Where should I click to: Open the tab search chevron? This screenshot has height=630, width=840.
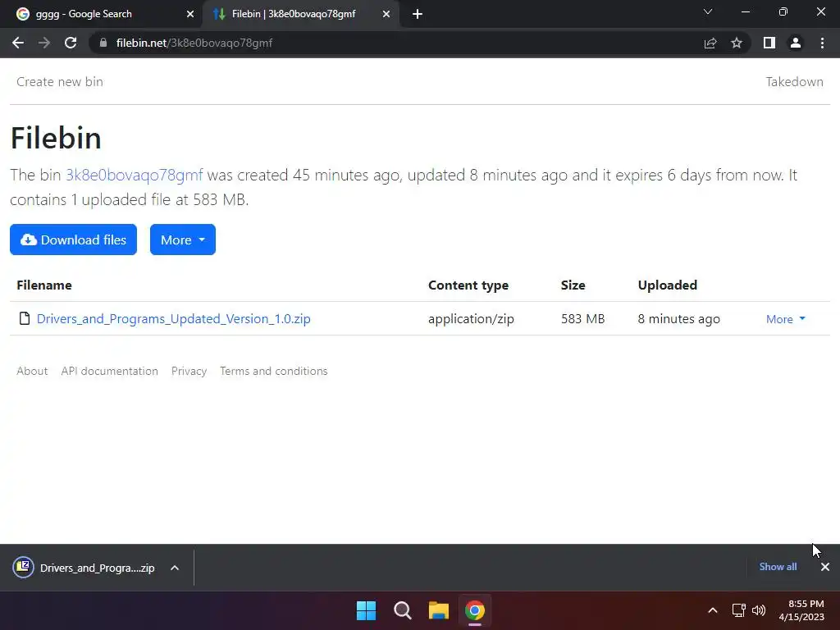click(x=708, y=11)
